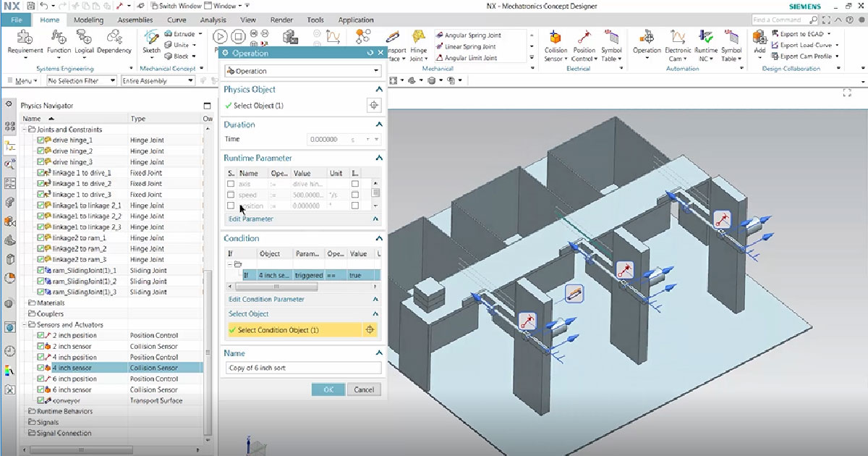The width and height of the screenshot is (868, 456).
Task: Add a Linear Spring Joint
Action: (x=466, y=46)
